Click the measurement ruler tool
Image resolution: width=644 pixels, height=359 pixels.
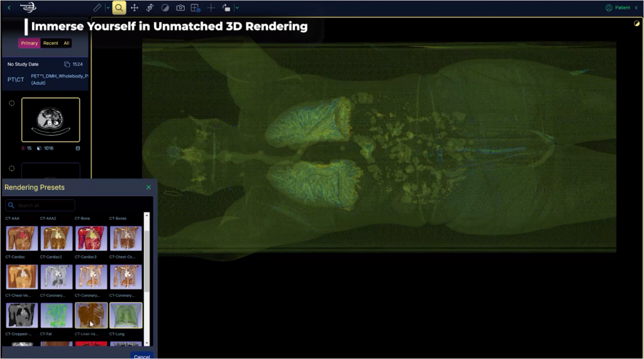97,8
